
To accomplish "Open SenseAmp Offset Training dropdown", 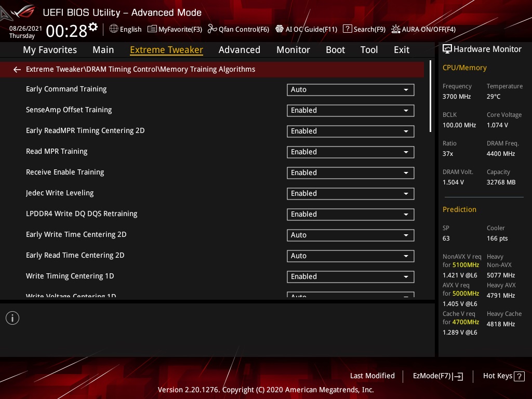I will click(351, 111).
